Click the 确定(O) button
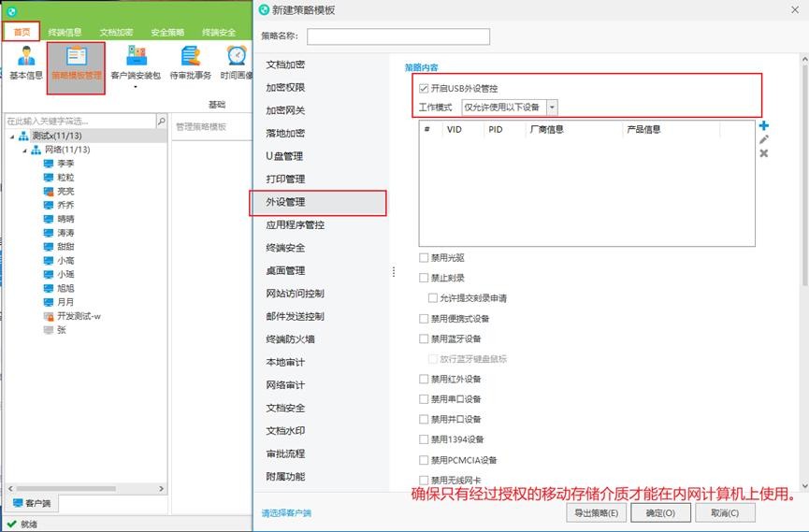The image size is (809, 532). click(654, 512)
